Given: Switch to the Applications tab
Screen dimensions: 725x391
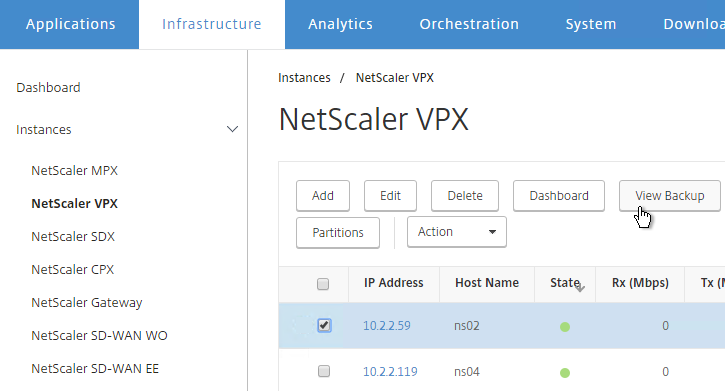Looking at the screenshot, I should pyautogui.click(x=70, y=24).
